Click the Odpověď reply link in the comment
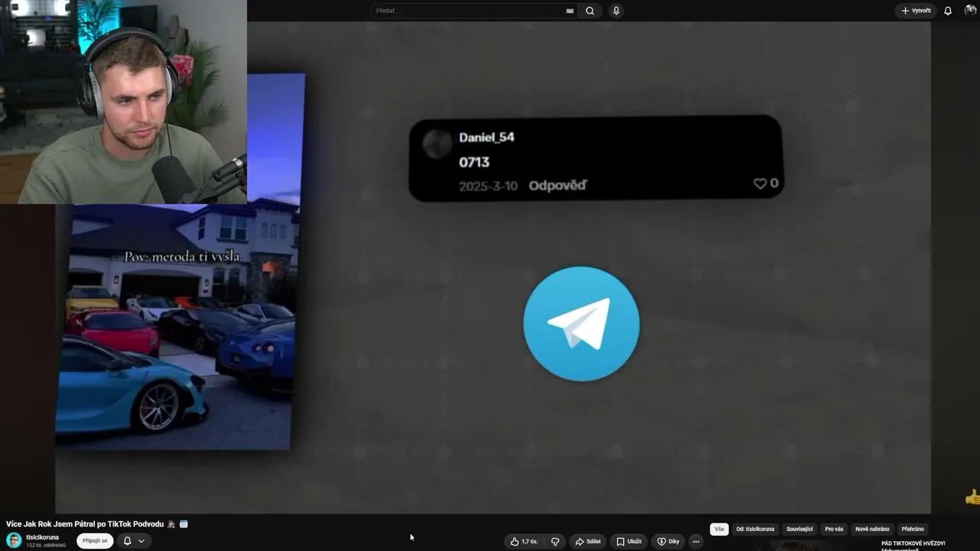980x551 pixels. (557, 185)
